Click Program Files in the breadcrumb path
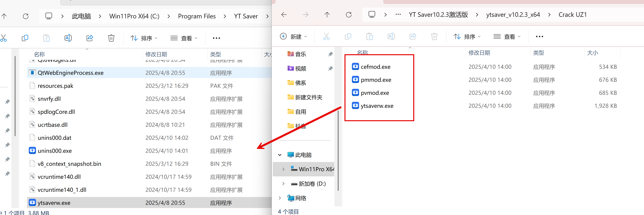Screen dimensions: 644x215 tap(196, 16)
